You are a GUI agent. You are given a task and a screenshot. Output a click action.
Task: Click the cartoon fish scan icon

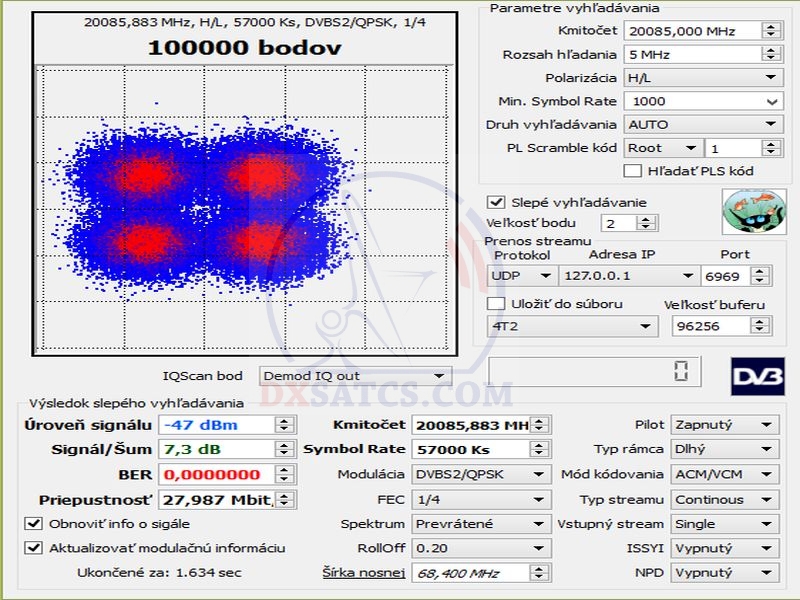pos(747,211)
